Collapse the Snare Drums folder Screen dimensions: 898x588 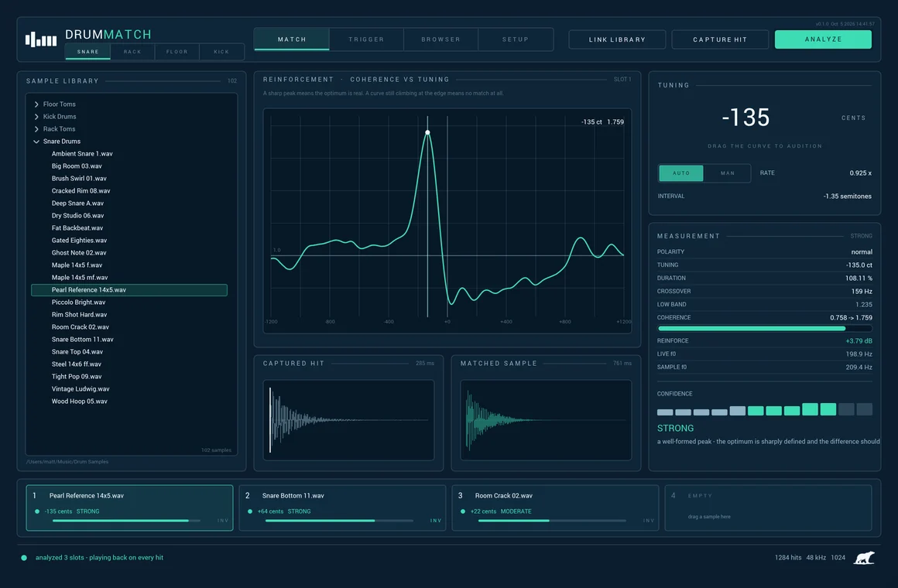coord(36,142)
